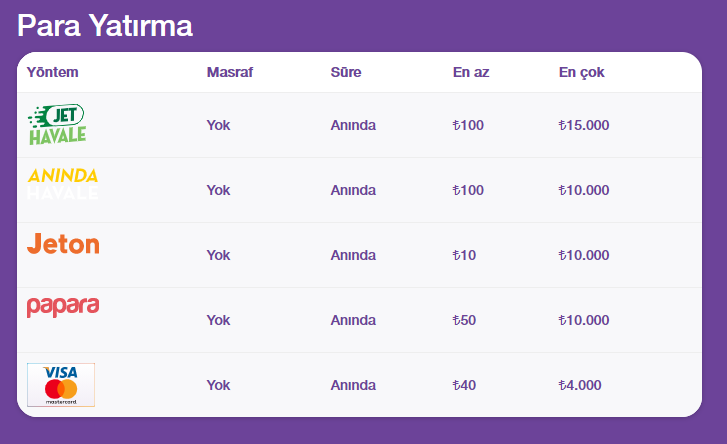Click the Yöntem column header
This screenshot has width=727, height=444.
52,72
